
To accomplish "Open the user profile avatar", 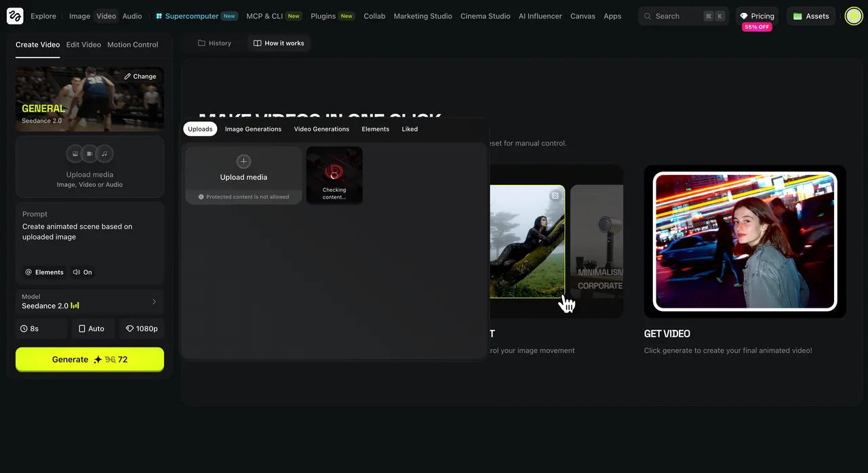I will pos(854,16).
